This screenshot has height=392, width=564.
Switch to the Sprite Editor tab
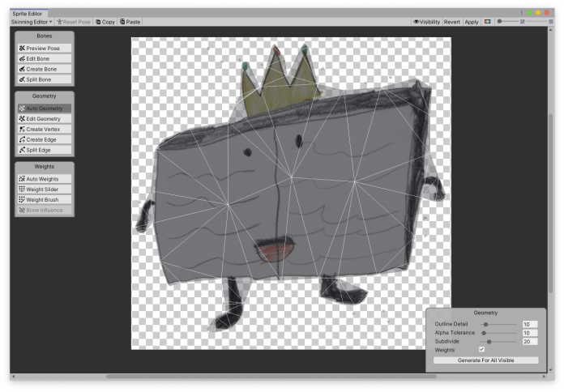click(29, 14)
